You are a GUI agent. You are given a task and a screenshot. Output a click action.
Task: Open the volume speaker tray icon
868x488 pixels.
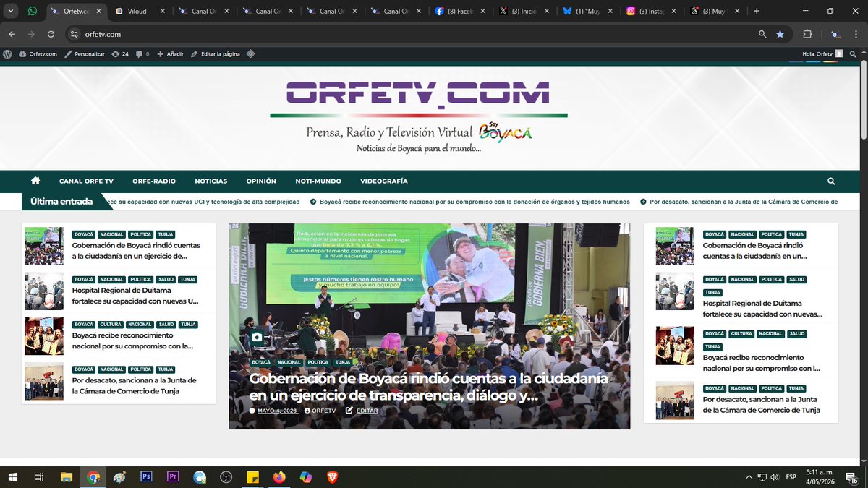coord(774,477)
